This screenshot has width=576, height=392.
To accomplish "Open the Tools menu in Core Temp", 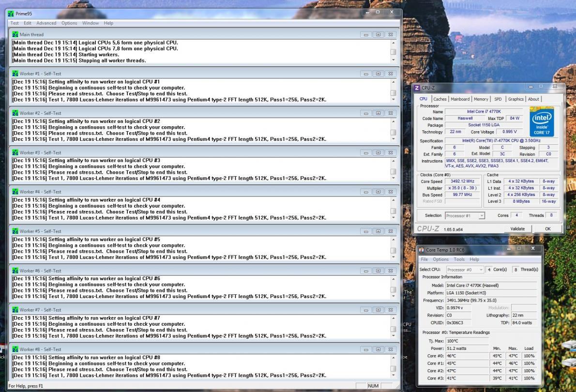I will point(459,259).
